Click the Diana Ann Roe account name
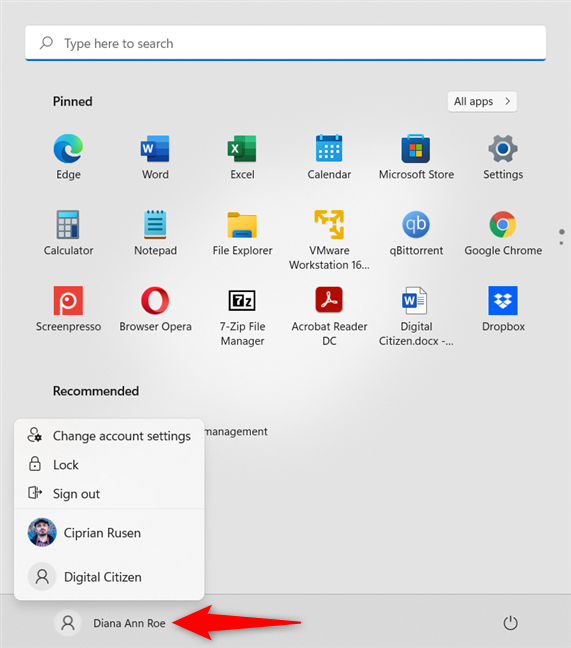571x648 pixels. [x=129, y=623]
